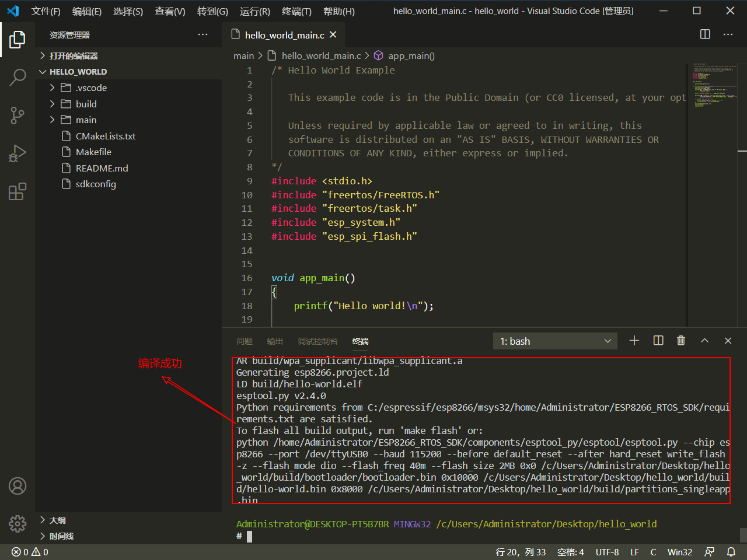Click line number 16 in the gutter

(x=247, y=278)
